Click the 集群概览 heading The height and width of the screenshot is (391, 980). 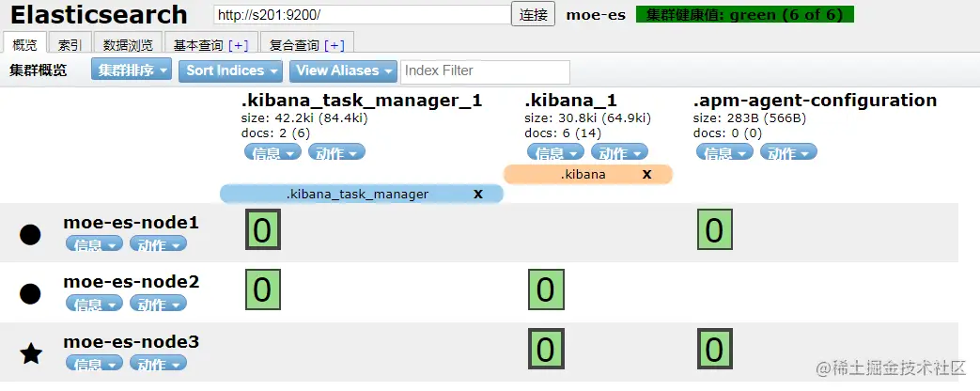(x=39, y=70)
